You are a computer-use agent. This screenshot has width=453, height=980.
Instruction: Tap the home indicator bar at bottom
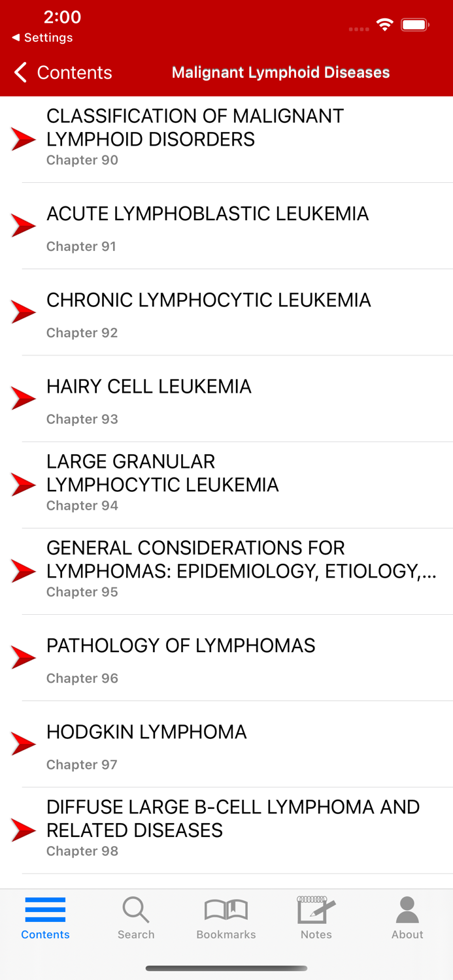click(x=226, y=968)
